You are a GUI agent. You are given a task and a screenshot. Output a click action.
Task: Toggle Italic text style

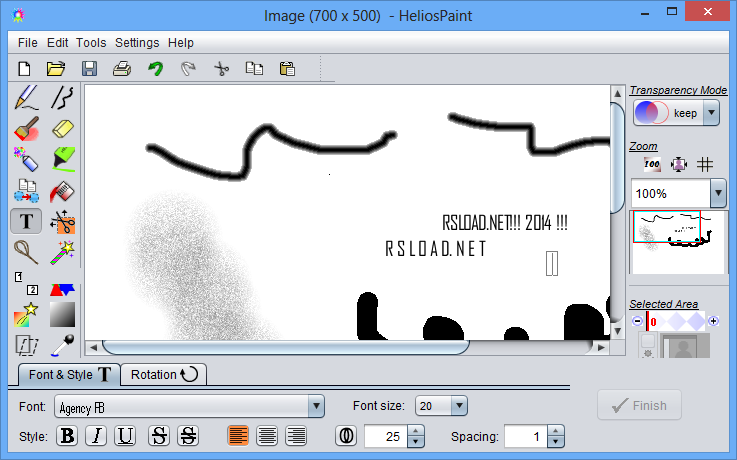[96, 436]
